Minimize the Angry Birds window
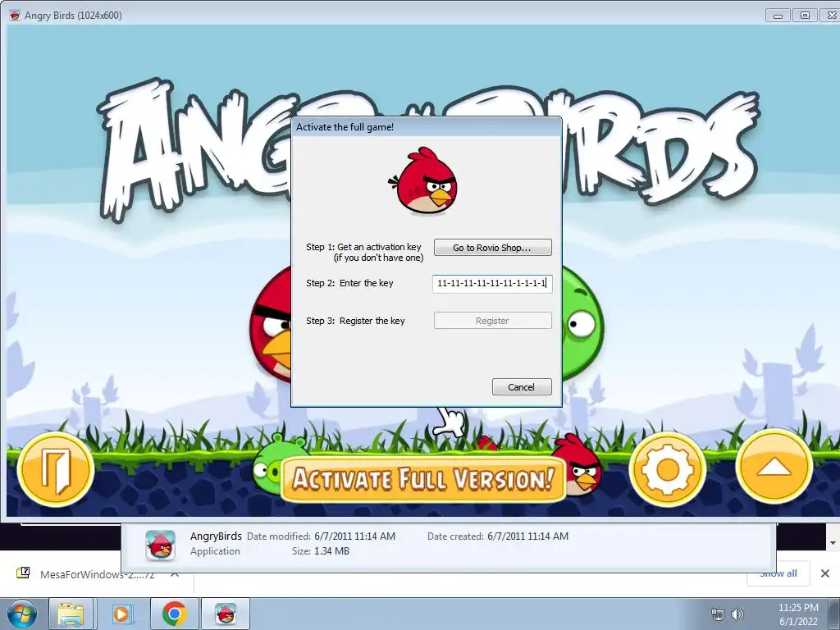This screenshot has height=630, width=840. tap(778, 16)
